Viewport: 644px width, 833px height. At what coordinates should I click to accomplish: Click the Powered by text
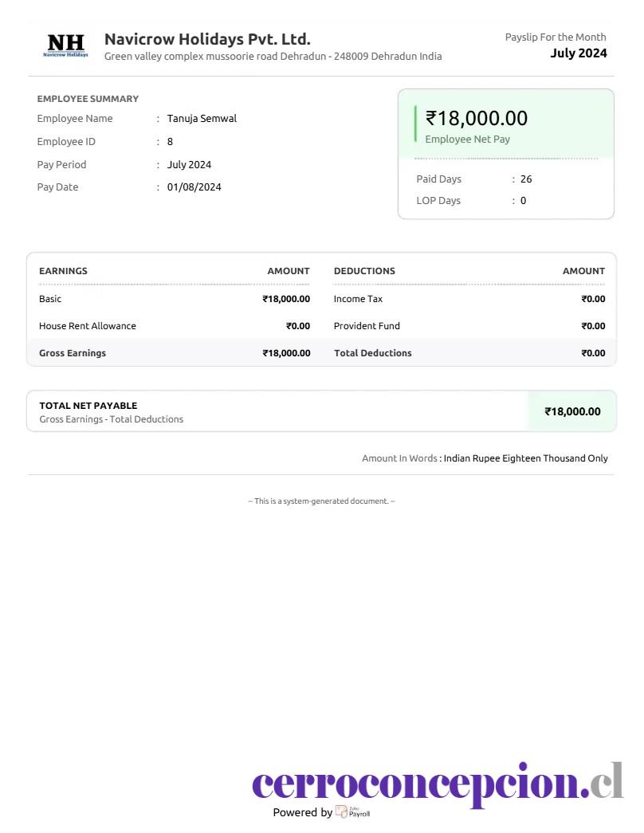pyautogui.click(x=302, y=812)
